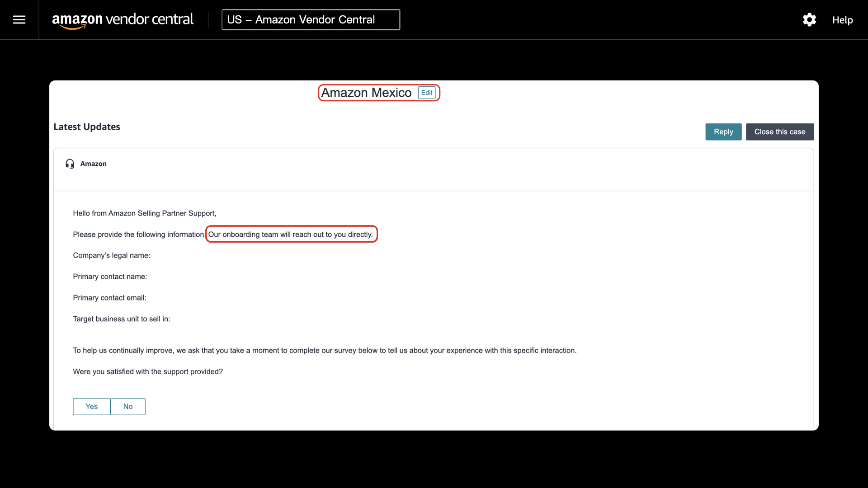This screenshot has width=868, height=488.
Task: Click the 'Were you satisfied' survey question
Action: (x=148, y=371)
